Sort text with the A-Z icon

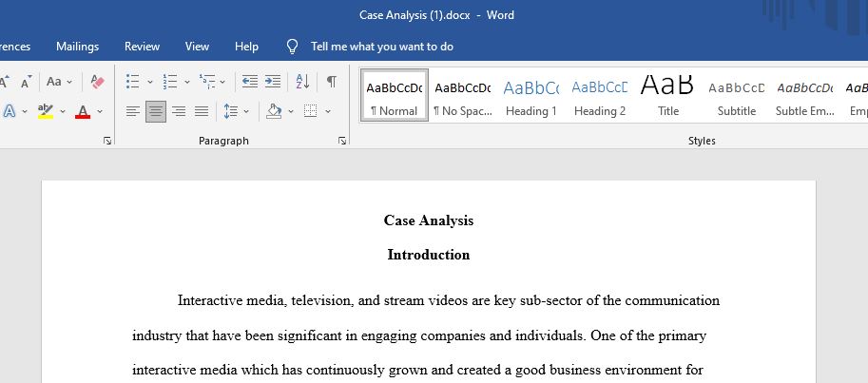302,82
